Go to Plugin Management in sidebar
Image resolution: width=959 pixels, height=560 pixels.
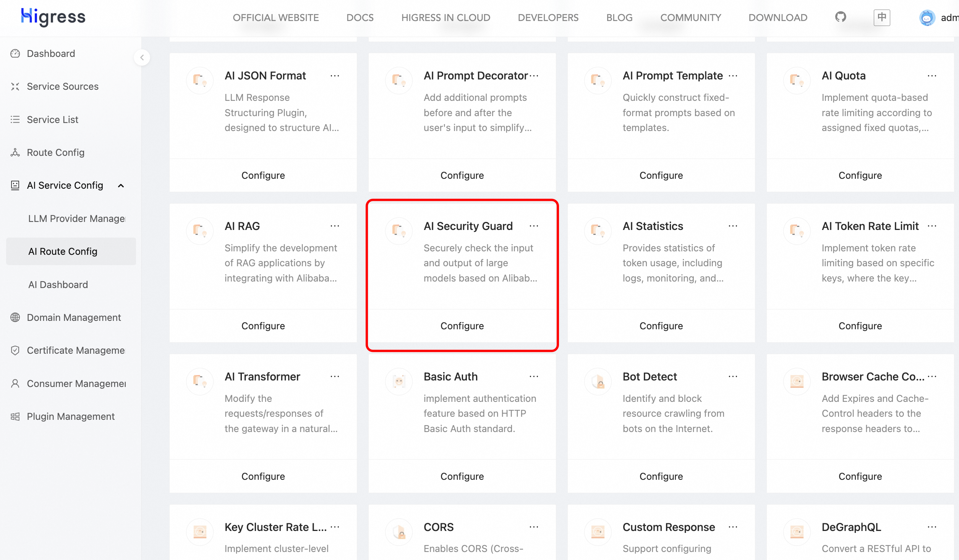point(71,416)
